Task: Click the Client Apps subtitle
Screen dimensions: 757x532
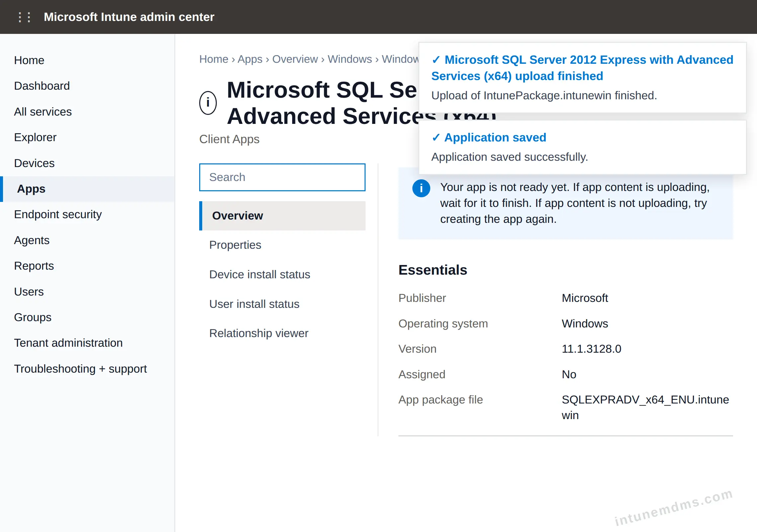Action: point(229,139)
